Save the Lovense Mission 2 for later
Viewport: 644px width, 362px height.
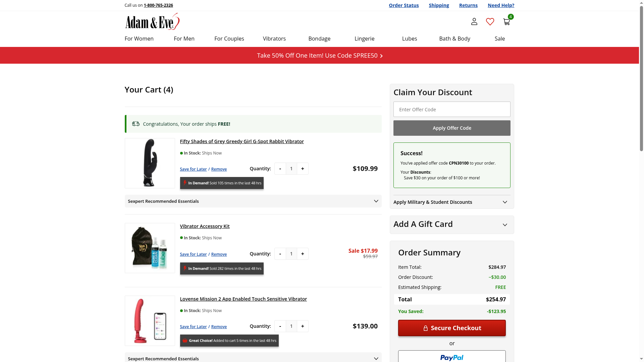(x=193, y=326)
